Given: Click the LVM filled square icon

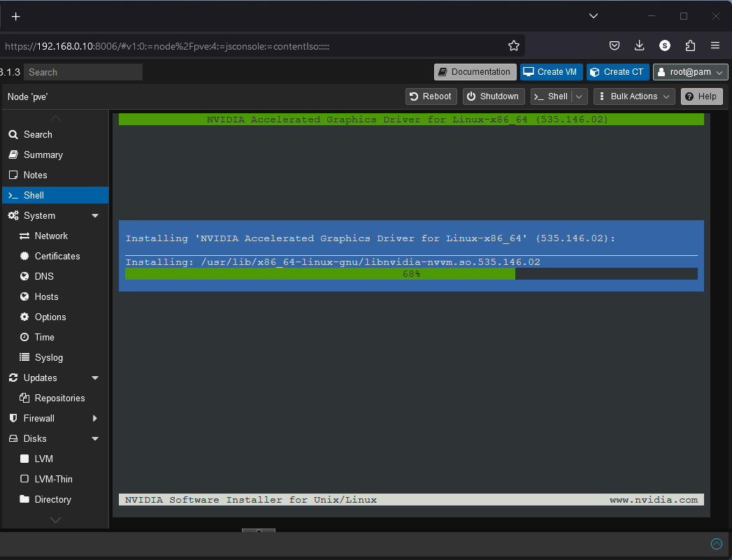Looking at the screenshot, I should (24, 459).
